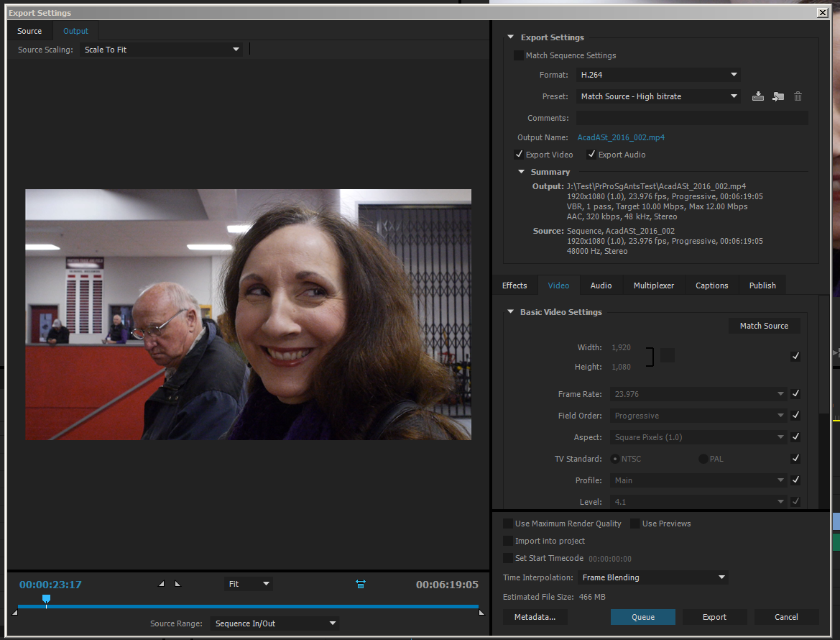Toggle the aspect ratio corrected preview icon
Viewport: 840px width, 640px height.
(x=361, y=585)
